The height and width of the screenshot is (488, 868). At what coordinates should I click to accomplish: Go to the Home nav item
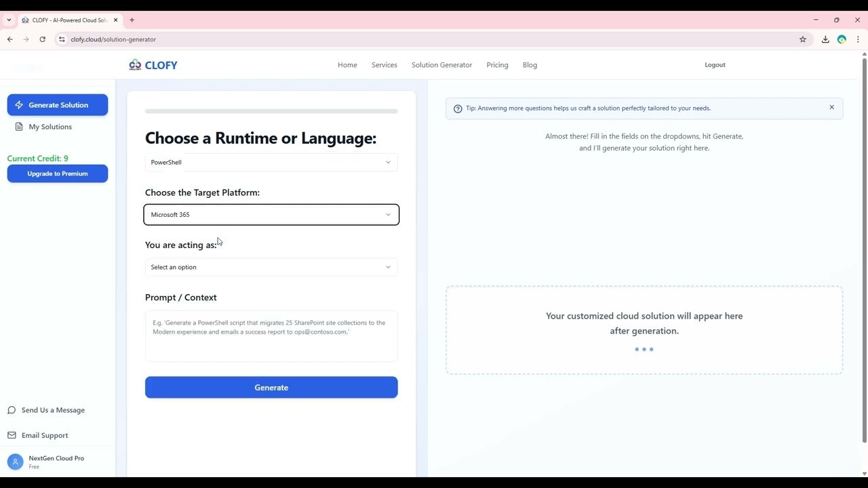[x=347, y=65]
